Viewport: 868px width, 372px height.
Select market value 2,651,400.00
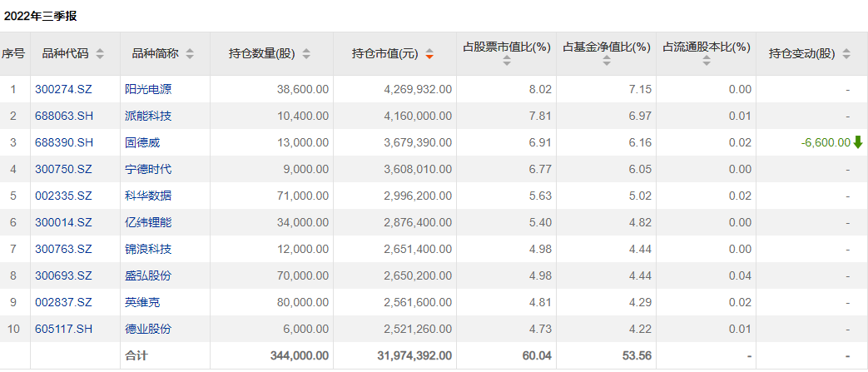pyautogui.click(x=418, y=249)
